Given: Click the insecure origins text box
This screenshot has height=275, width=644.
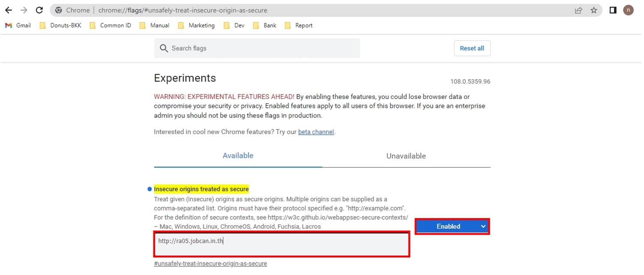Looking at the screenshot, I should pos(281,244).
